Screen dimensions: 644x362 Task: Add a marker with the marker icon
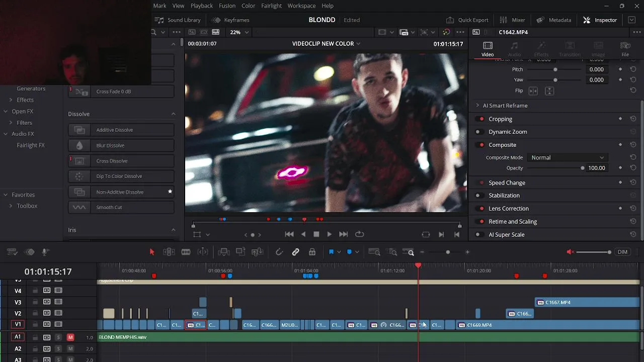pos(349,252)
